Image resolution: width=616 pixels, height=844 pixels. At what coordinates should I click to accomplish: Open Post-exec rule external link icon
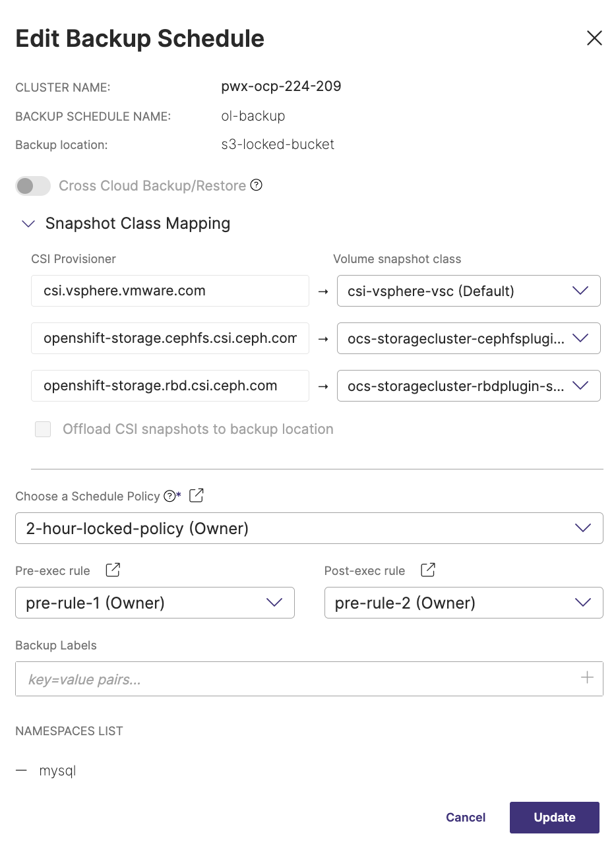(x=428, y=570)
